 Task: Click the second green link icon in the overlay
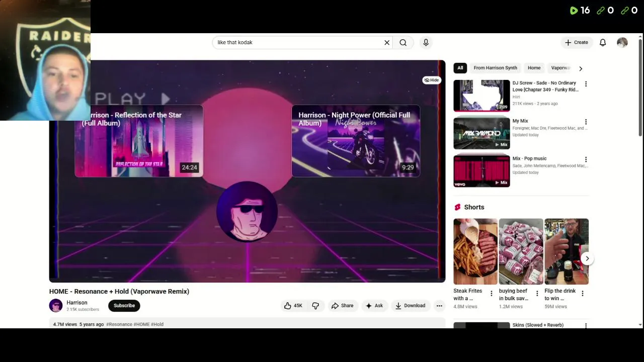coord(625,11)
